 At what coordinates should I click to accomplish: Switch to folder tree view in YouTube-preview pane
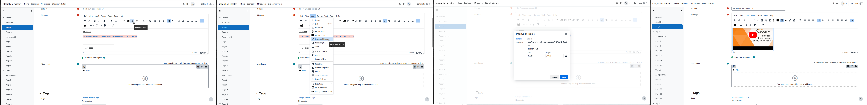(856, 66)
